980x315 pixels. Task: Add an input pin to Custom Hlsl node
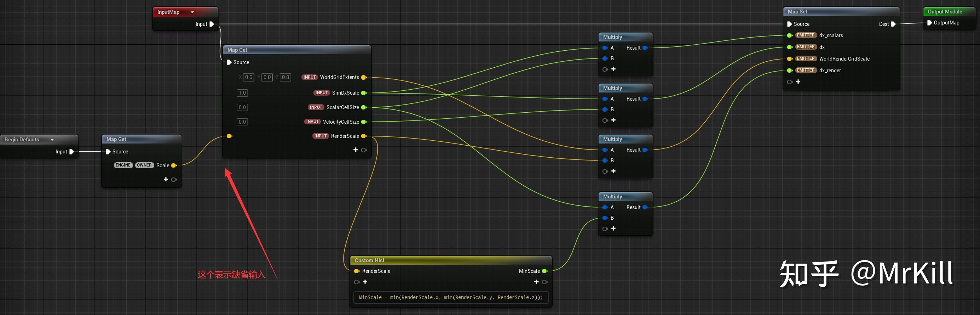(x=365, y=282)
